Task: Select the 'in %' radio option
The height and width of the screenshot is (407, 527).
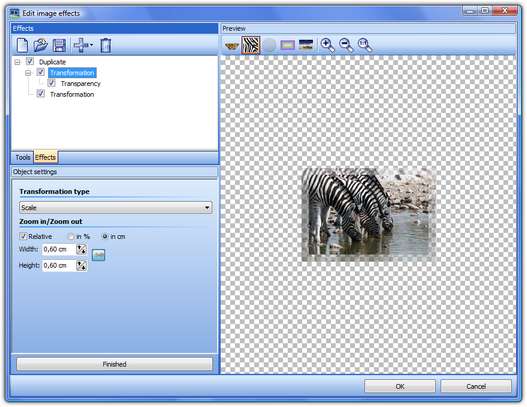Action: tap(71, 237)
